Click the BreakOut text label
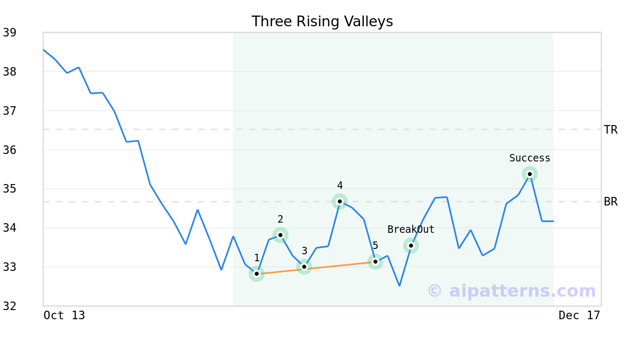Screen dimensions: 644x338 pos(411,230)
